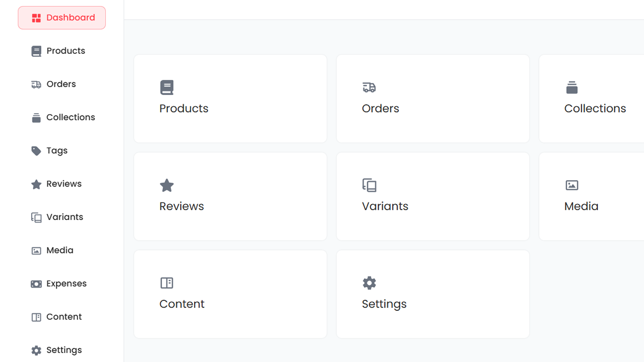This screenshot has height=362, width=644.
Task: Open the Dashboard menu item
Action: point(62,17)
